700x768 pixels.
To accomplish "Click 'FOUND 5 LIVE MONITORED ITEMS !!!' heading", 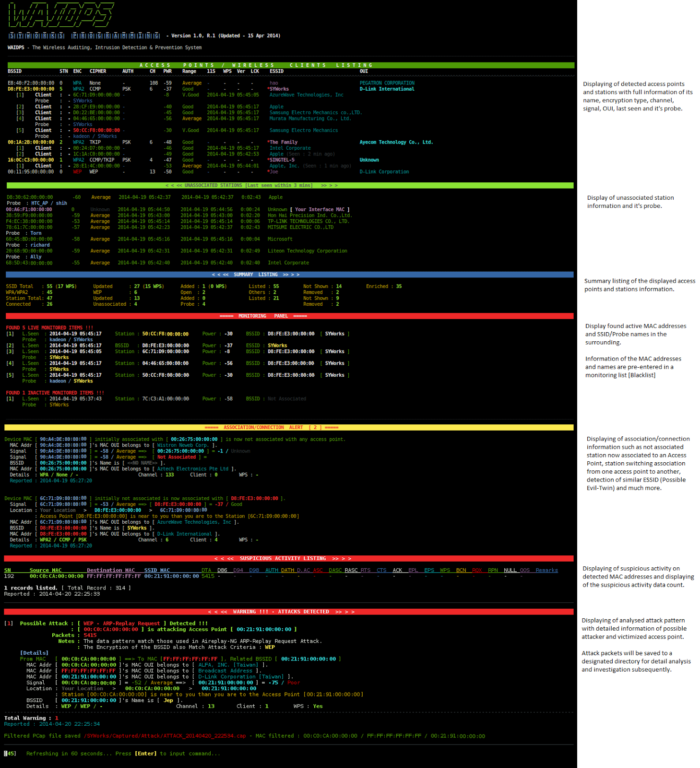I will coord(50,328).
